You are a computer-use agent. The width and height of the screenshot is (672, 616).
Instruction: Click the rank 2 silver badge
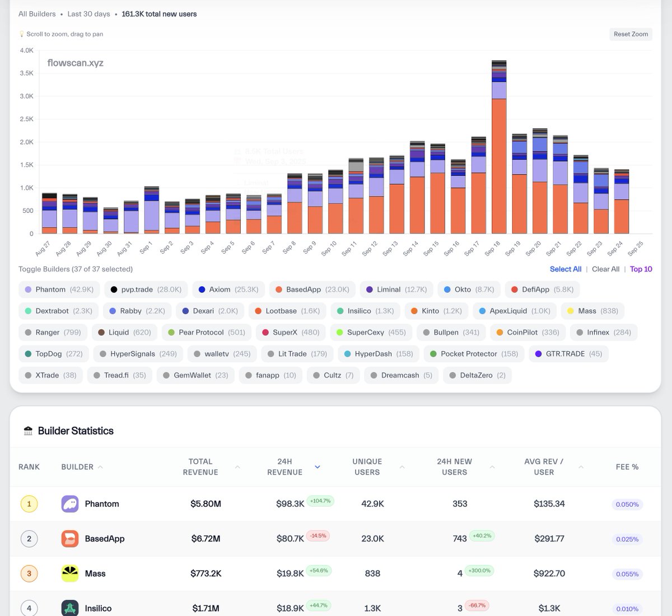29,539
